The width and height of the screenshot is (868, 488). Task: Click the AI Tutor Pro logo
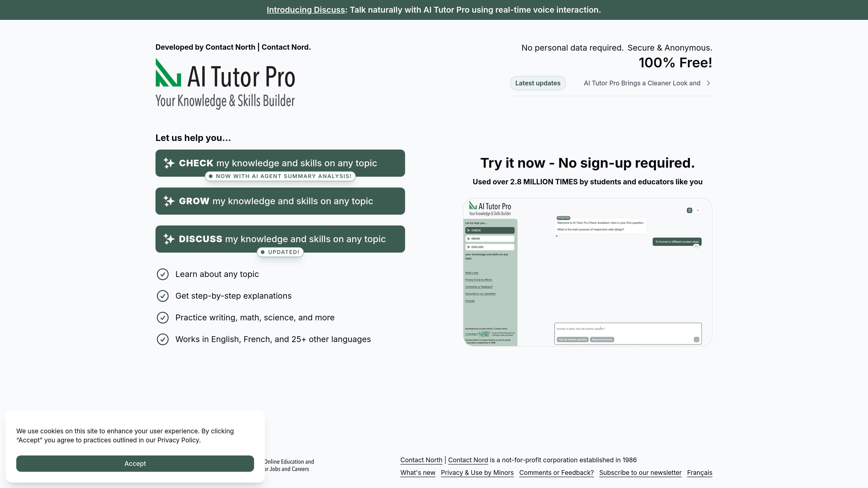[225, 84]
